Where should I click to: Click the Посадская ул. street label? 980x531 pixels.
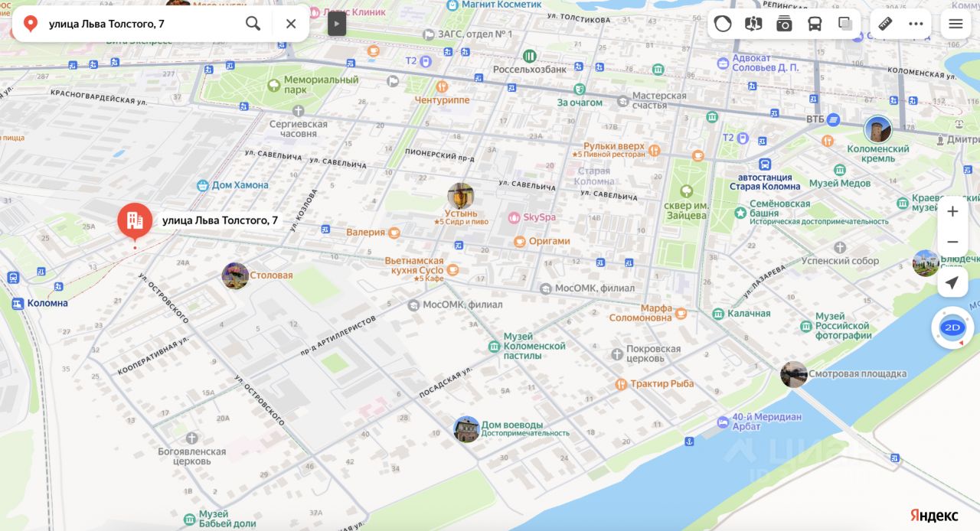click(x=446, y=383)
